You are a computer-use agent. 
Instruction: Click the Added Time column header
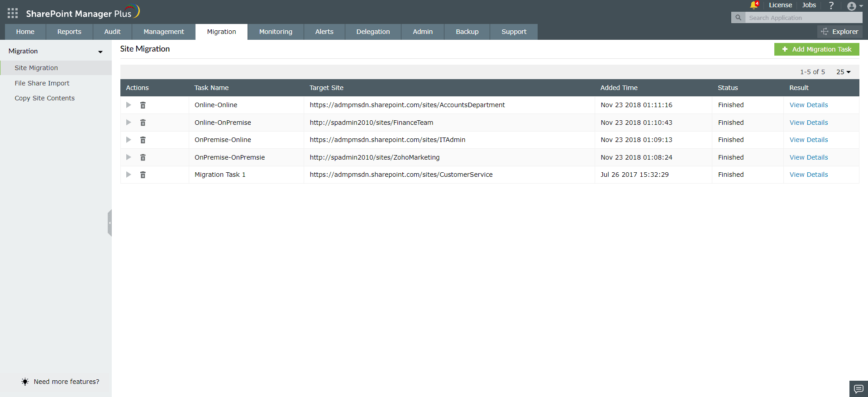click(x=619, y=88)
